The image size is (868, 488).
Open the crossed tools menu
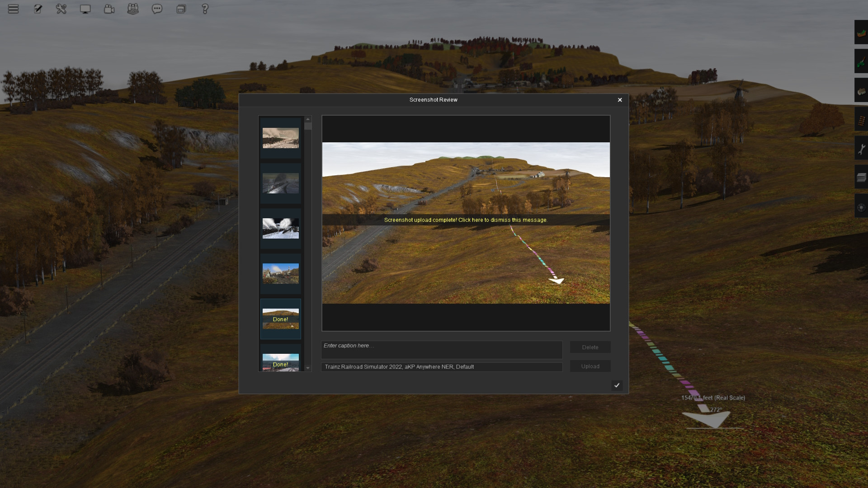click(x=61, y=9)
